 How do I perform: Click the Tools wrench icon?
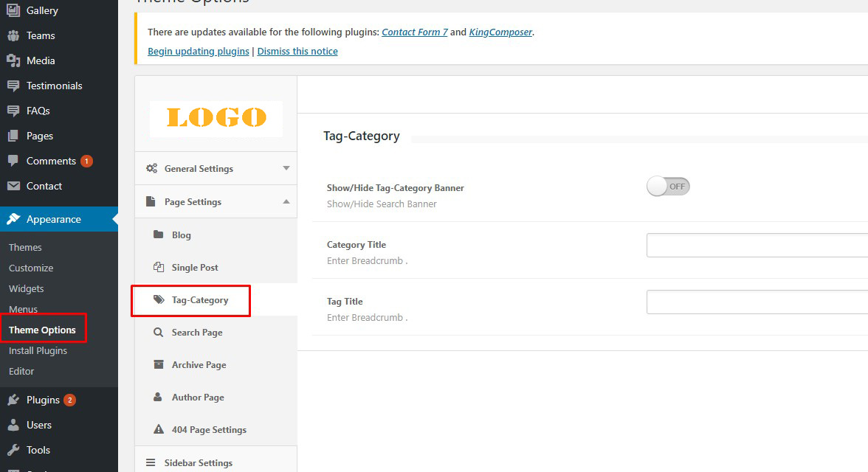point(13,450)
